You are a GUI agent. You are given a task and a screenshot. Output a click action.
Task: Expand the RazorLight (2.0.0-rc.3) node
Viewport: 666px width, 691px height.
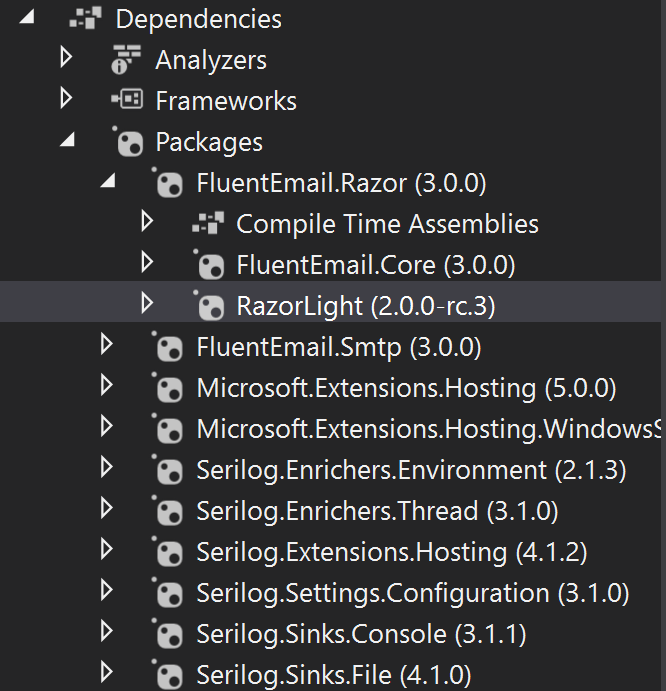click(147, 304)
